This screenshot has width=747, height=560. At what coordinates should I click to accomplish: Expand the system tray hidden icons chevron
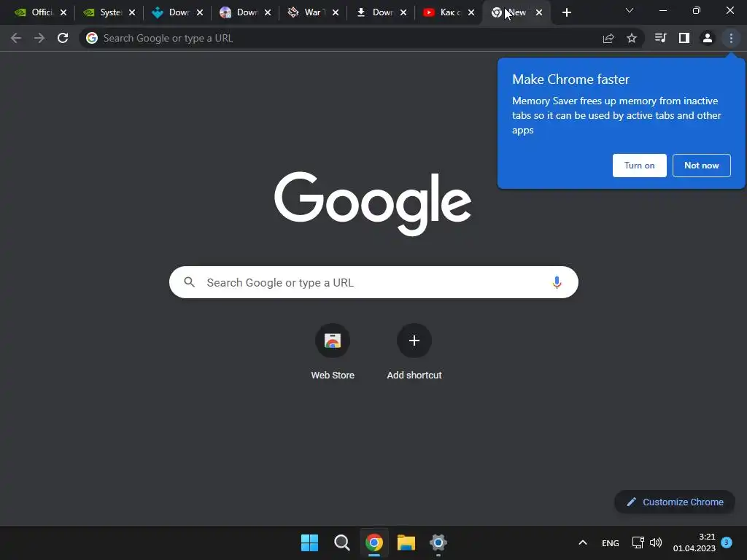(582, 542)
